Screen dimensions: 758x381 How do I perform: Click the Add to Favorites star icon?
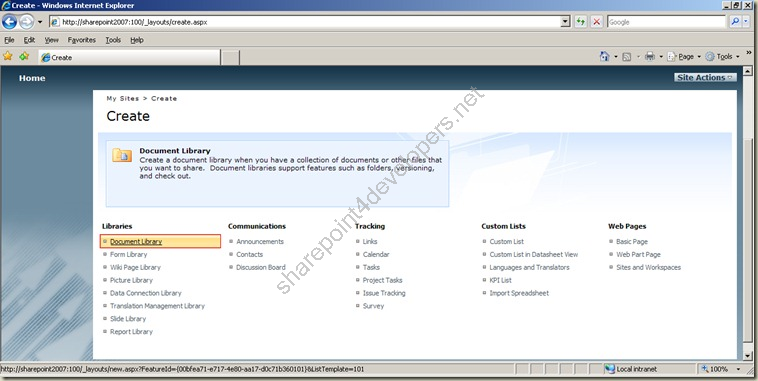click(24, 56)
